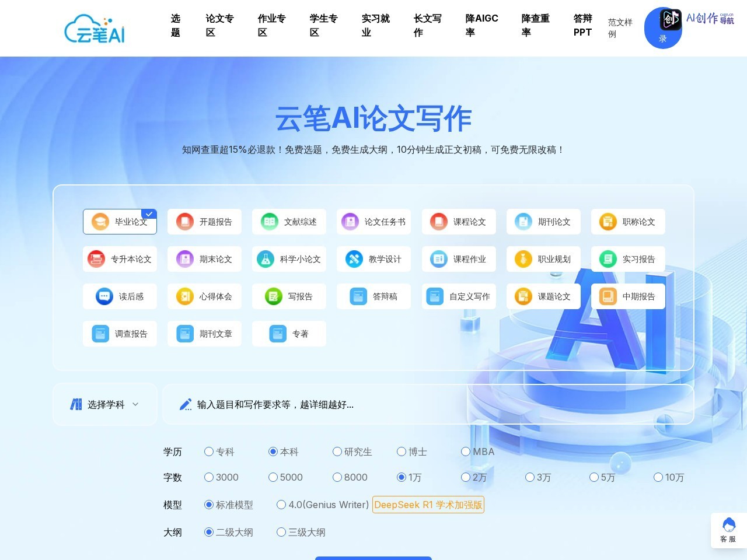Click the 课程论文 red icon

tap(439, 222)
